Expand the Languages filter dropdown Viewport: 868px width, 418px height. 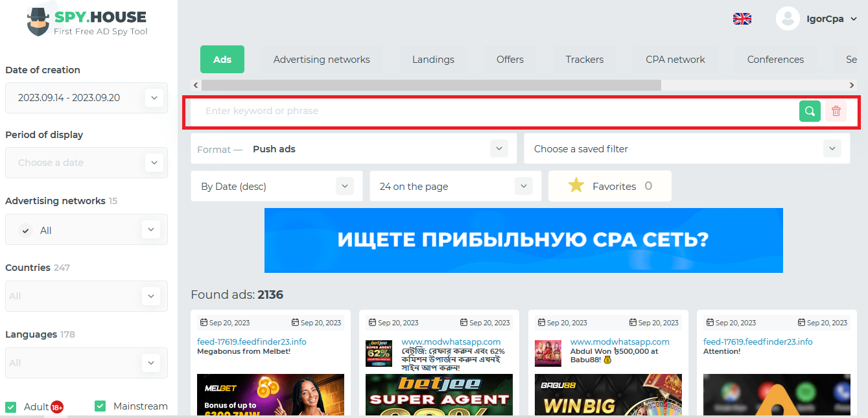pyautogui.click(x=151, y=363)
